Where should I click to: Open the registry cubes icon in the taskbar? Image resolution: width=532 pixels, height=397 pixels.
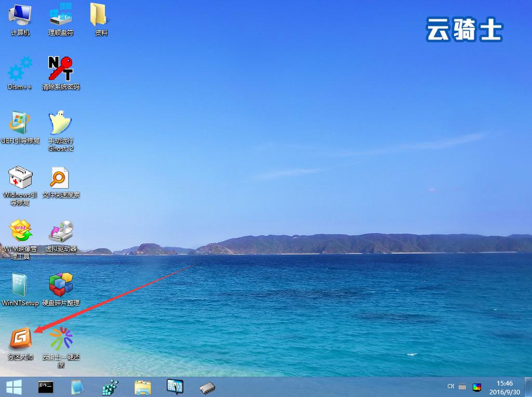pos(111,387)
